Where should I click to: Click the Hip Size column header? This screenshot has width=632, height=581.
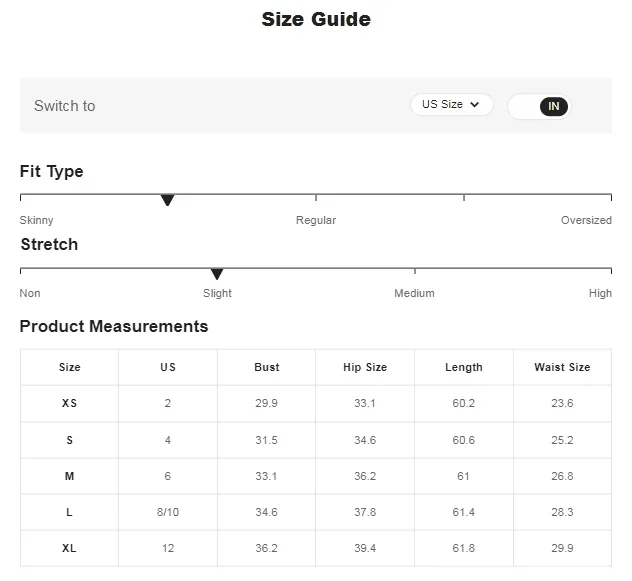point(365,367)
